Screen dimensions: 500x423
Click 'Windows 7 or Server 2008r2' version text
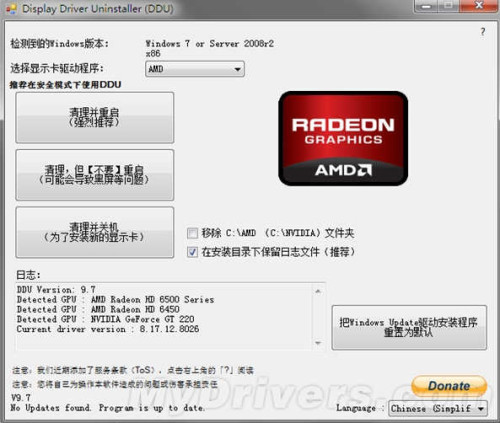(x=209, y=44)
